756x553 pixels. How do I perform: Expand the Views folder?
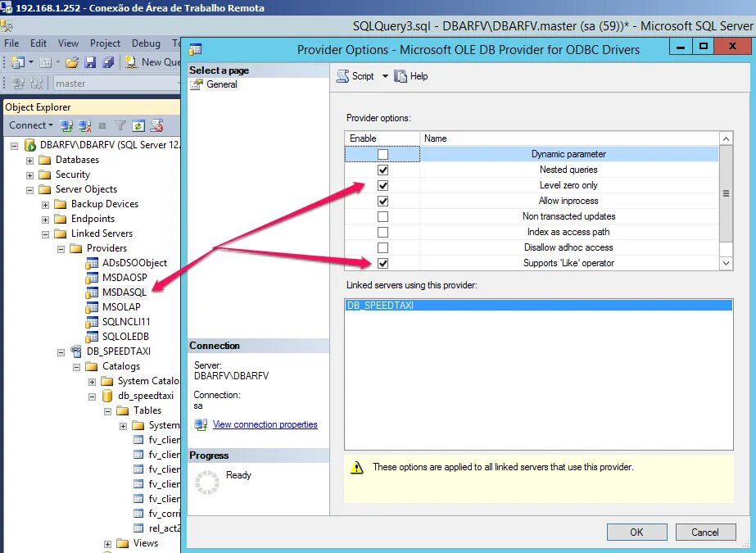click(107, 544)
